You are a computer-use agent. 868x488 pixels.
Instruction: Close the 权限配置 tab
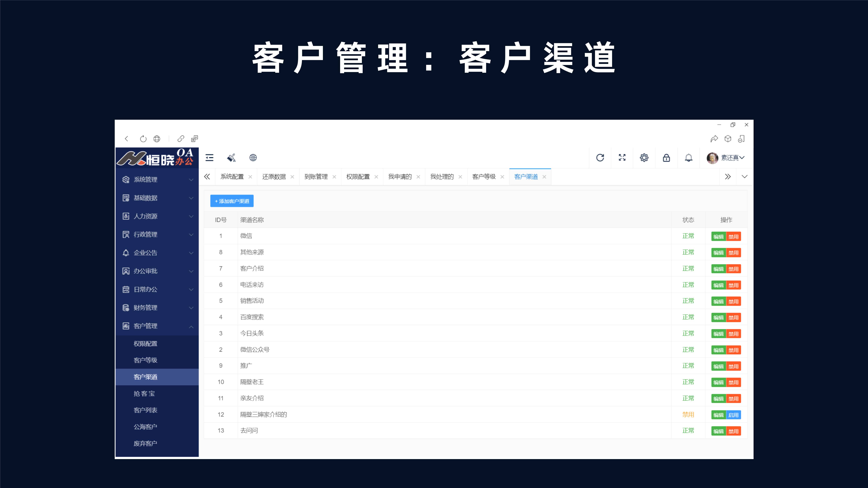[x=376, y=177]
